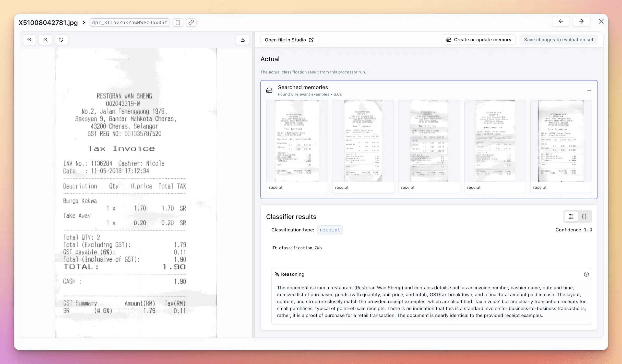This screenshot has width=622, height=364.
Task: Go to previous file with left arrow
Action: [x=561, y=21]
